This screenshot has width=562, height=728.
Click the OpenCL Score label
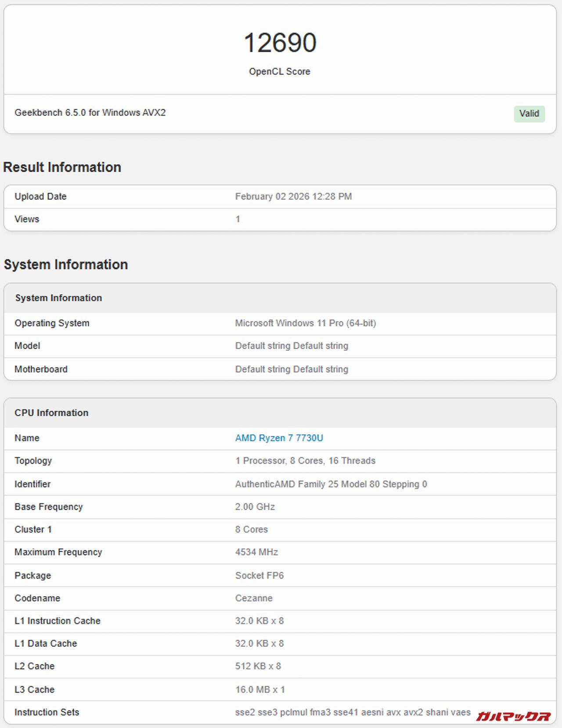click(x=279, y=72)
